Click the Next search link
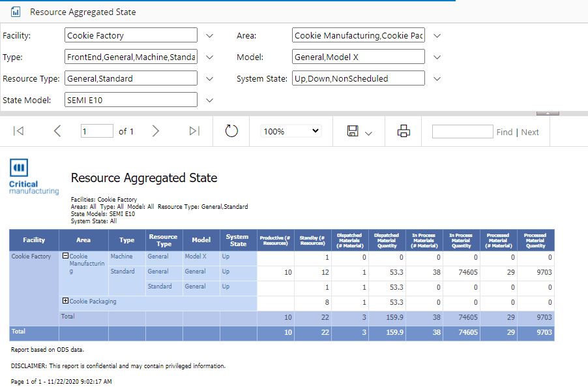588x389 pixels. 530,132
